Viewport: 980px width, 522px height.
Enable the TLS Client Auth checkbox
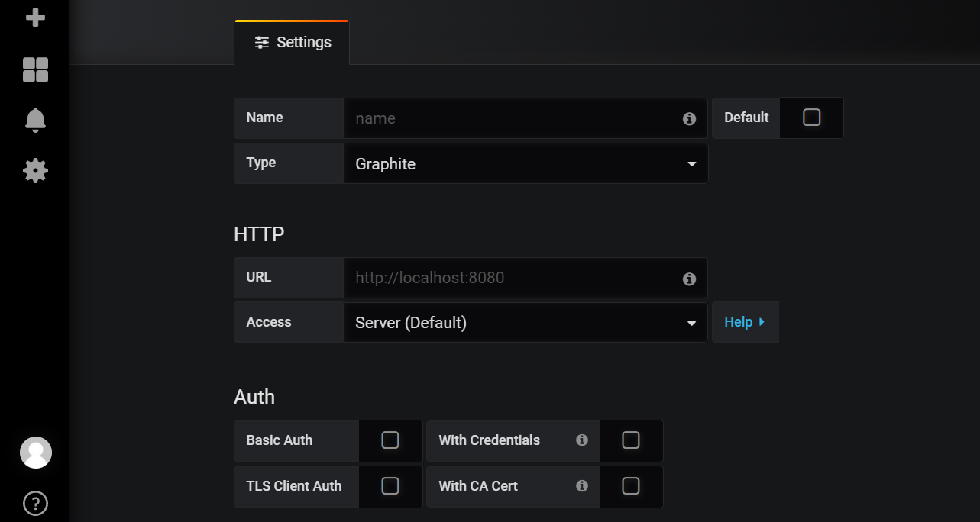pos(390,486)
